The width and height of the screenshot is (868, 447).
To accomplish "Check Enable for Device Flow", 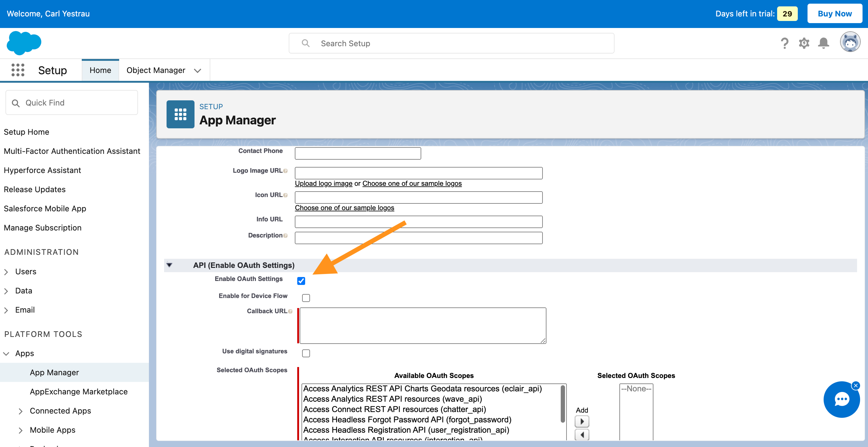I will click(306, 298).
